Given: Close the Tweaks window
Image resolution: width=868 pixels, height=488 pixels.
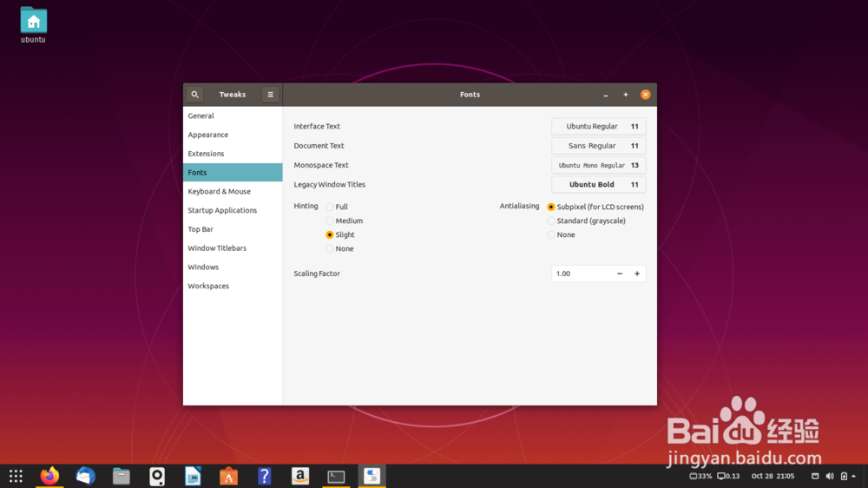Looking at the screenshot, I should pos(646,95).
